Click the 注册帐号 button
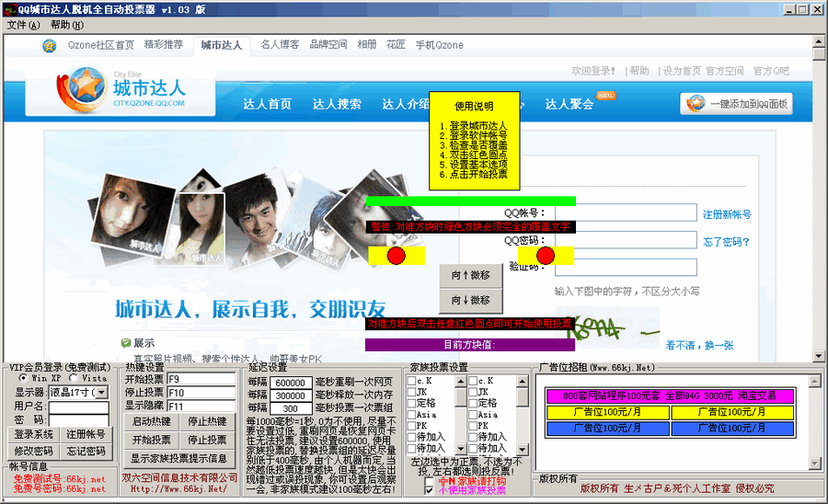The height and width of the screenshot is (504, 828). point(86,434)
